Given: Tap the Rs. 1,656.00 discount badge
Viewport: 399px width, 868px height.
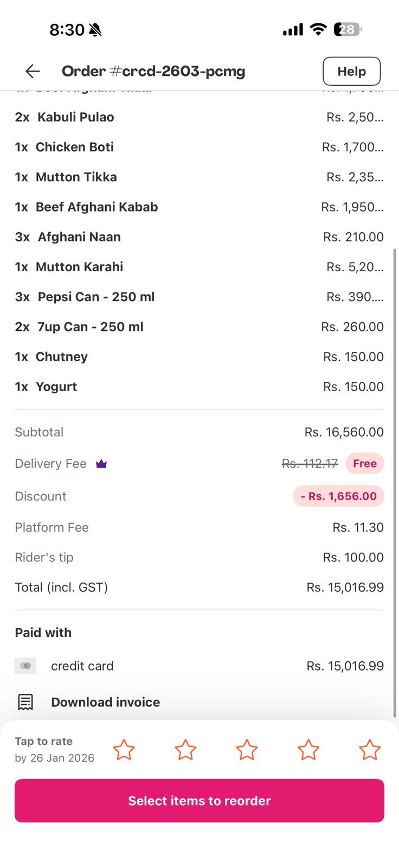Looking at the screenshot, I should tap(339, 496).
